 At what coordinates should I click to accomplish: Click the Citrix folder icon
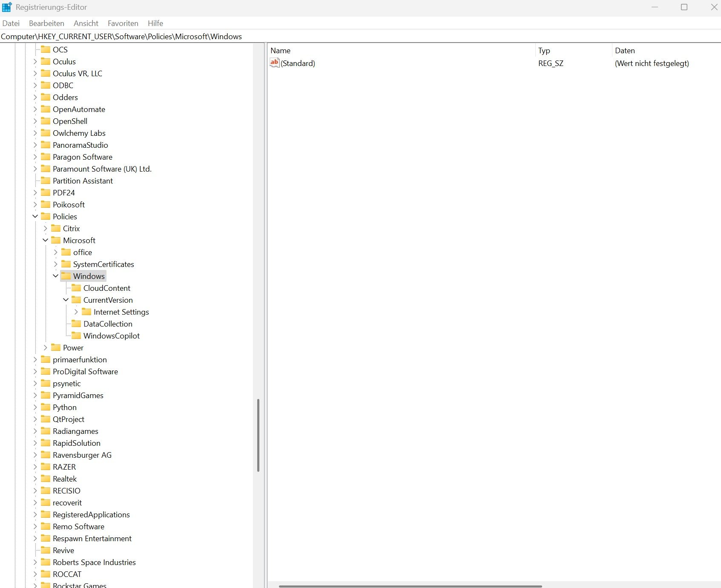pos(56,228)
